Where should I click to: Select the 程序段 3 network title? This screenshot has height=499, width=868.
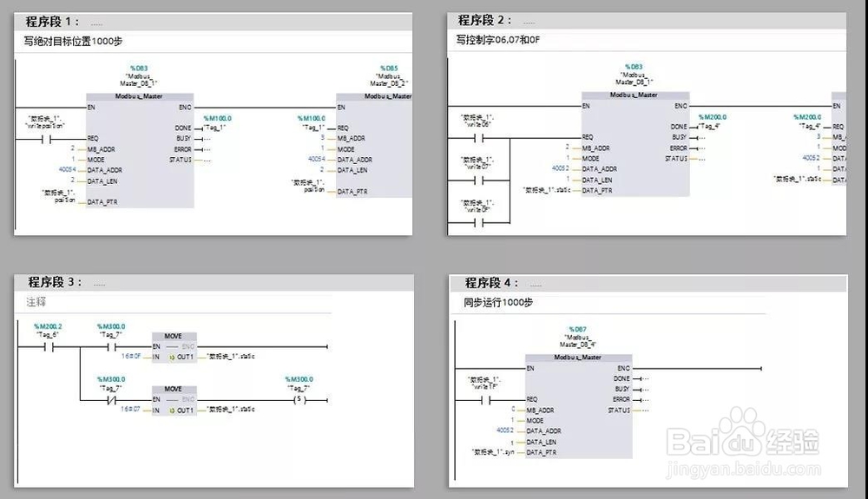(55, 282)
